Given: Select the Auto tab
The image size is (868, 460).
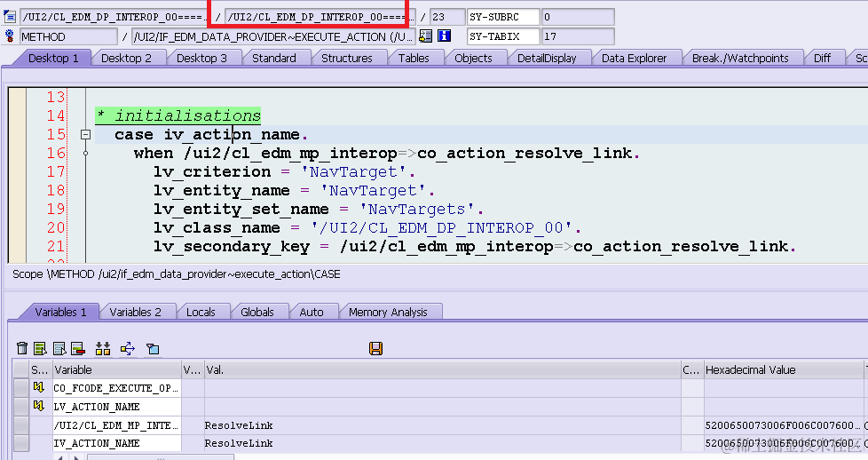Looking at the screenshot, I should coord(312,312).
